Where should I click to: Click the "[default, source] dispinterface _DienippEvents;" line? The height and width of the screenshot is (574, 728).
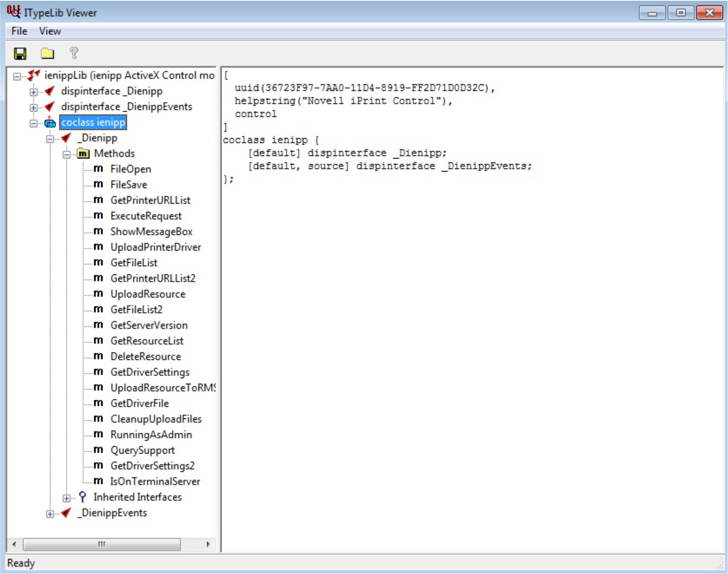click(x=390, y=166)
